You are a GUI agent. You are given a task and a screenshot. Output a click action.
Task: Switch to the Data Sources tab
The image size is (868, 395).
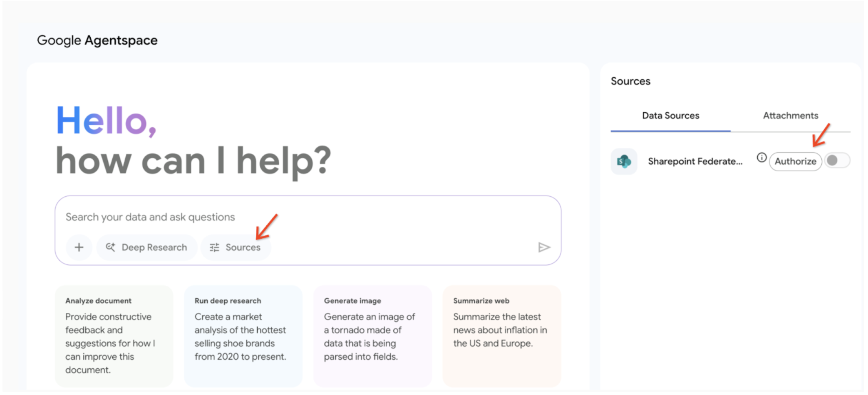670,116
